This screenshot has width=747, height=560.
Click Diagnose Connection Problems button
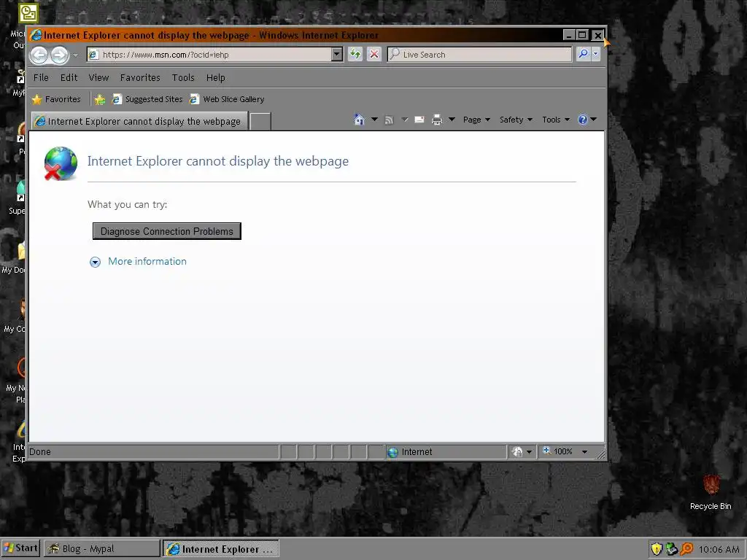[167, 231]
